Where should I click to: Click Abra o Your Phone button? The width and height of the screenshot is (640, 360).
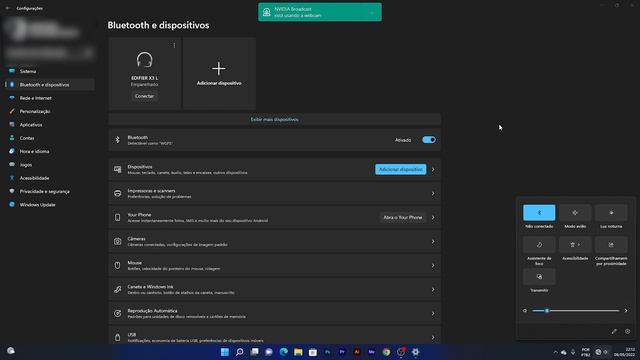tap(402, 218)
